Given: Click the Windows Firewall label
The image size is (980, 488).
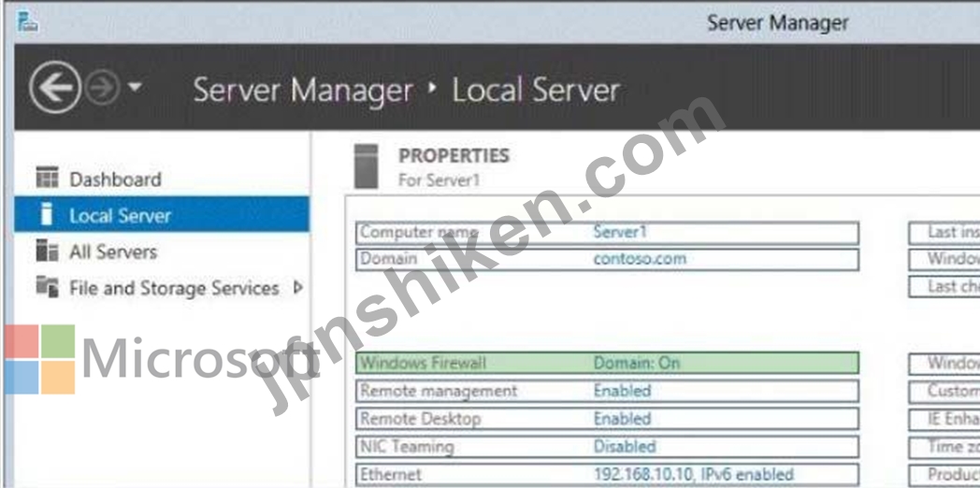Looking at the screenshot, I should 423,363.
